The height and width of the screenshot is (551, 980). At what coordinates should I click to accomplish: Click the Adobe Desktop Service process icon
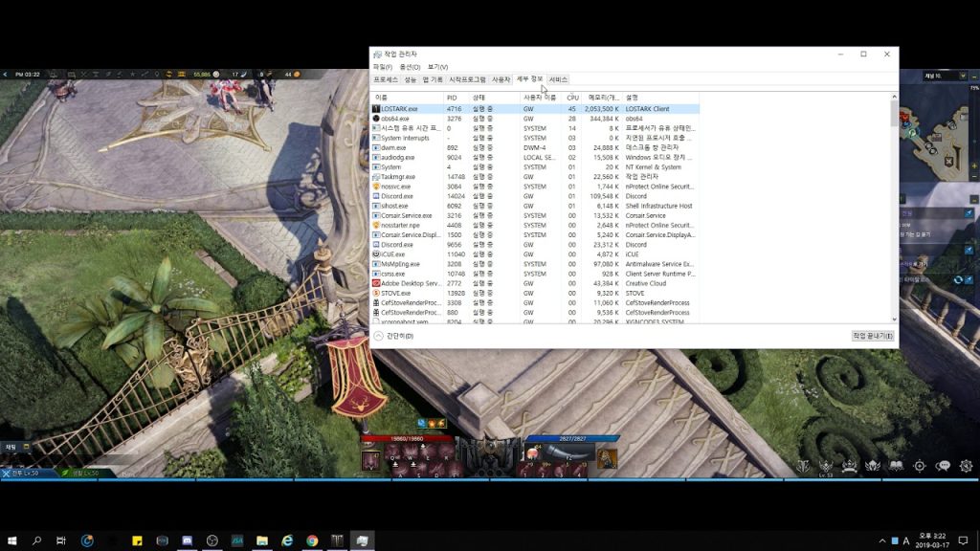click(x=376, y=283)
